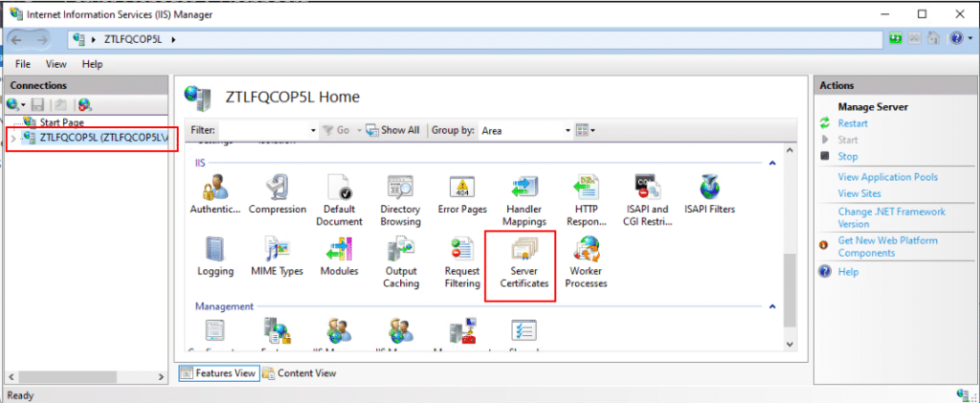Click the stop loading icon in top-right toolbar
Viewport: 980px width, 403px height.
point(915,38)
